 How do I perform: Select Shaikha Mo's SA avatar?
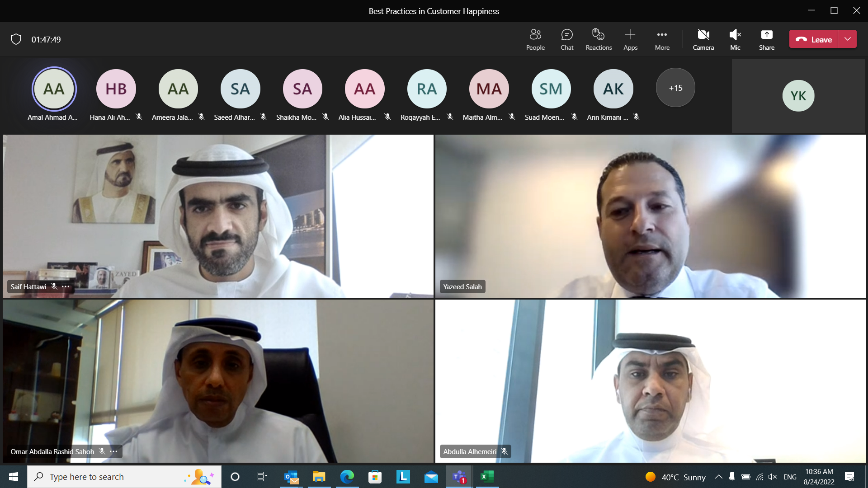click(302, 89)
